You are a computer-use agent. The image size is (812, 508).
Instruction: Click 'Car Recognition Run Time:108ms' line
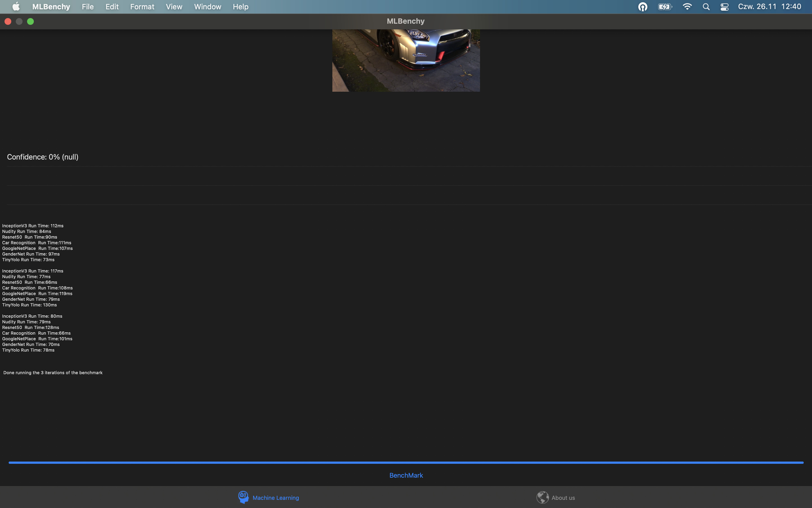click(37, 288)
